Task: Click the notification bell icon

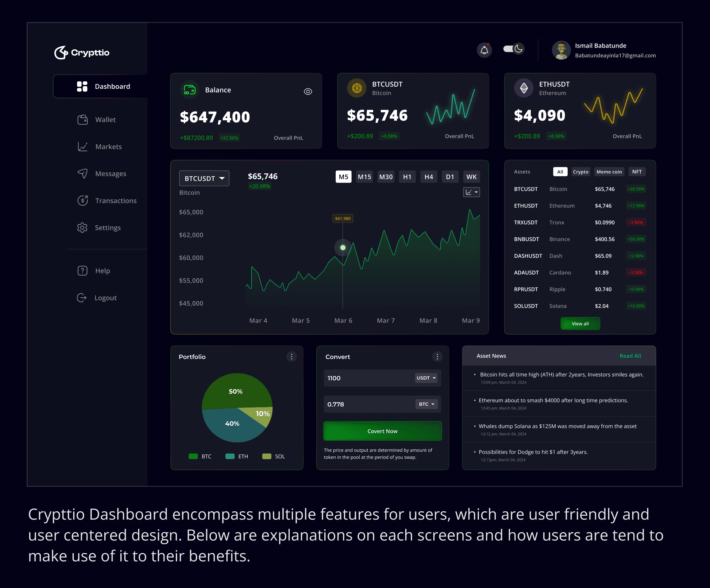Action: (484, 50)
